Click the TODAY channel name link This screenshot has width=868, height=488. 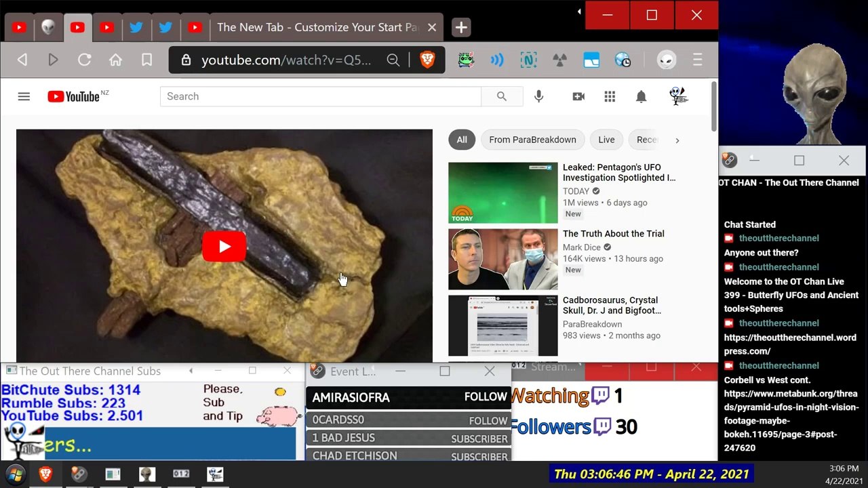[576, 191]
